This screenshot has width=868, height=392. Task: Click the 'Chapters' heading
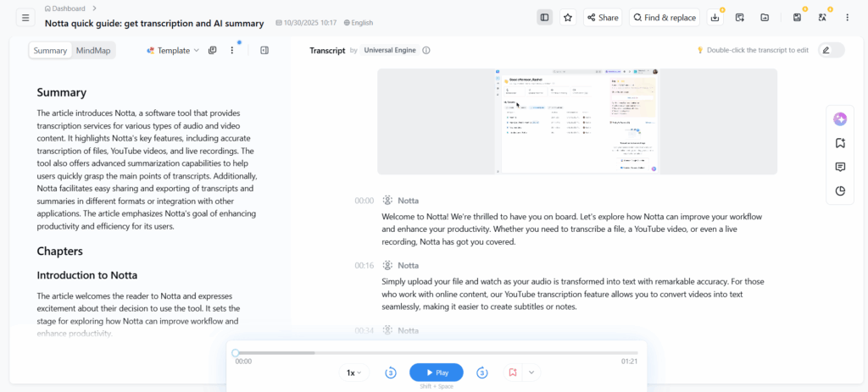coord(60,251)
